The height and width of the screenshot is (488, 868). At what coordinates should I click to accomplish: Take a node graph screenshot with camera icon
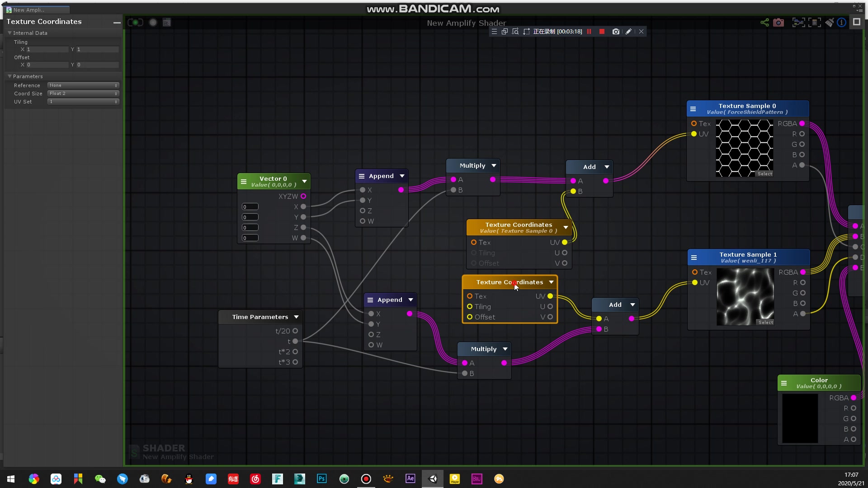coord(778,23)
